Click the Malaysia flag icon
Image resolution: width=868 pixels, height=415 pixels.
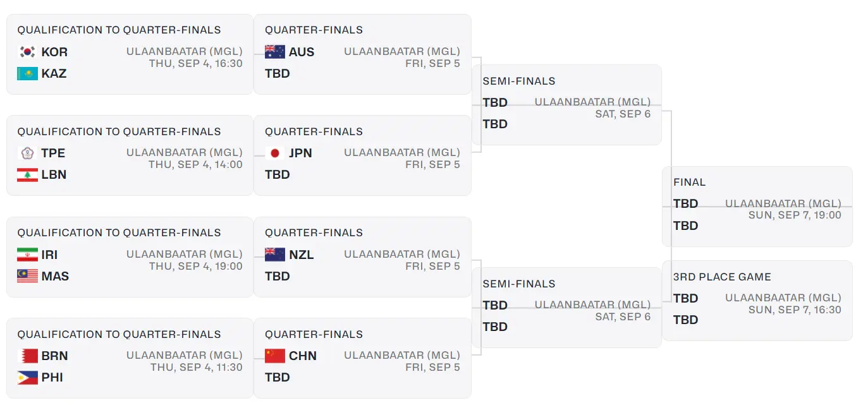(x=27, y=277)
